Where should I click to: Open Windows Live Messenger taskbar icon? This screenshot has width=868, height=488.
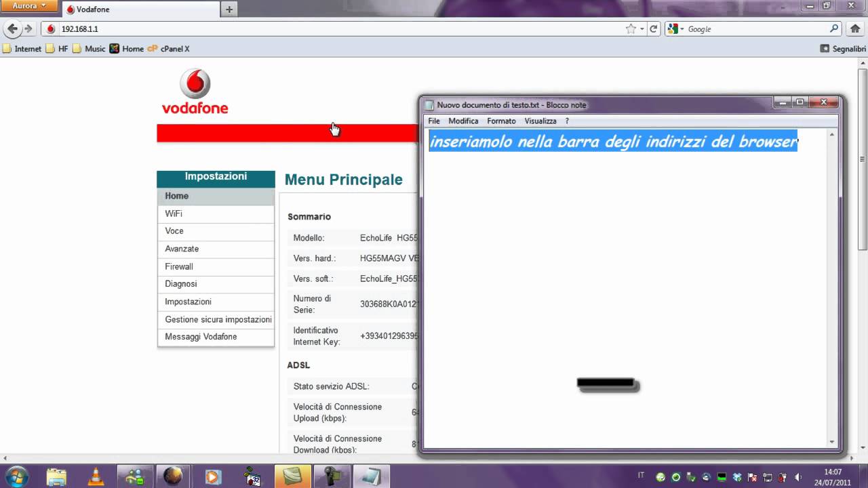tap(135, 476)
